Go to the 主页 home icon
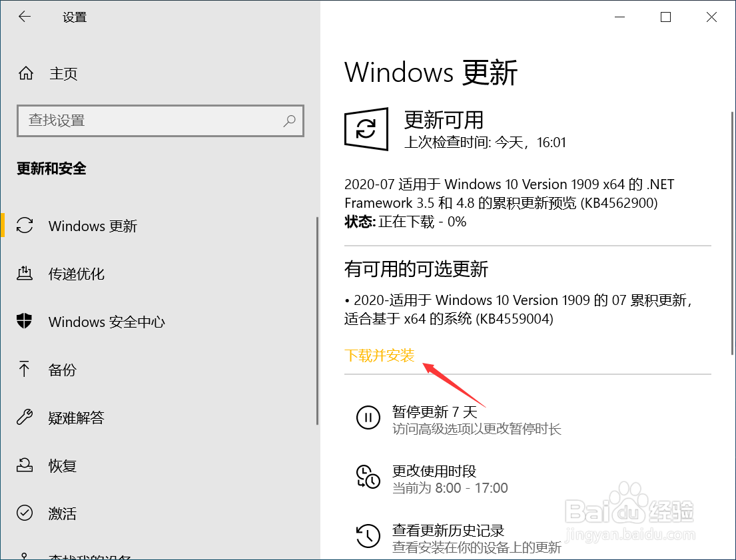 (26, 73)
